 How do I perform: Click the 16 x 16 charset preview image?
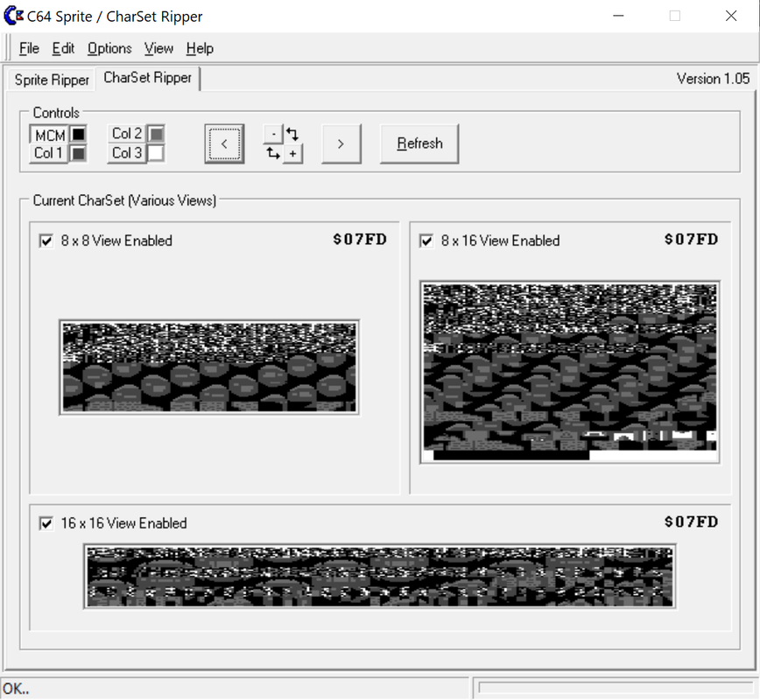pos(380,577)
